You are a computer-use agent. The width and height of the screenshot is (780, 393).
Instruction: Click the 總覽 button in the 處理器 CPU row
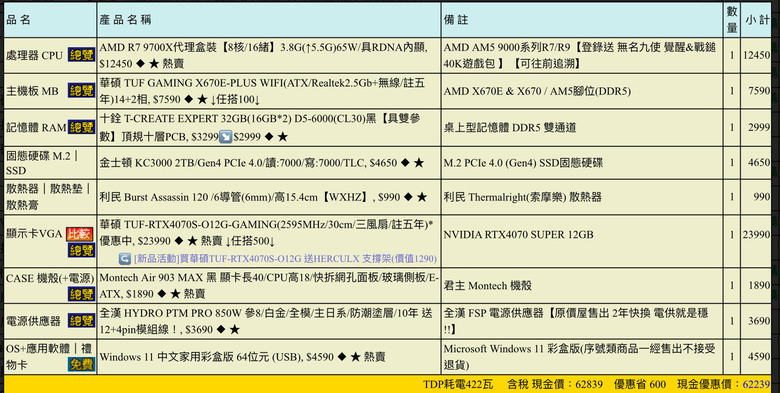[81, 55]
